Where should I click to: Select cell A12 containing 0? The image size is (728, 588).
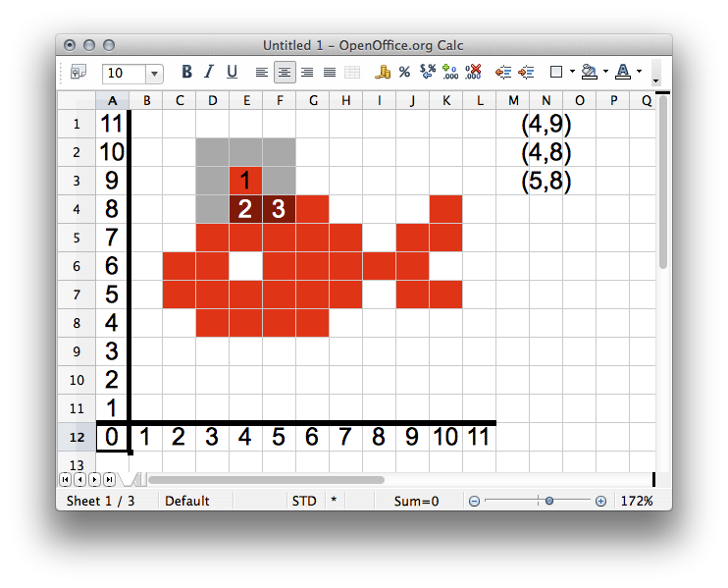tap(113, 437)
